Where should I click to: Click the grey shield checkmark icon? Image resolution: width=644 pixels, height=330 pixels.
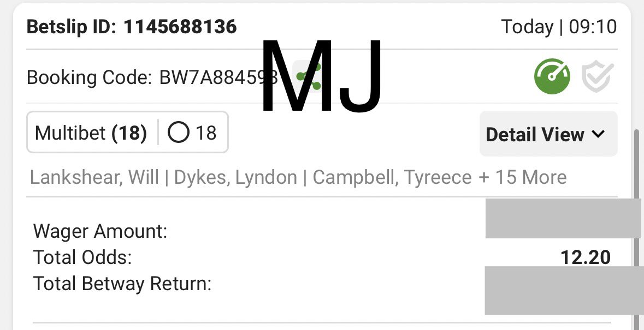tap(598, 77)
